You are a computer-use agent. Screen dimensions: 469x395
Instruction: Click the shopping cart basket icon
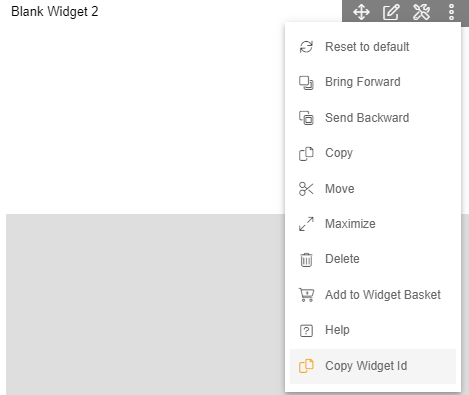click(306, 295)
